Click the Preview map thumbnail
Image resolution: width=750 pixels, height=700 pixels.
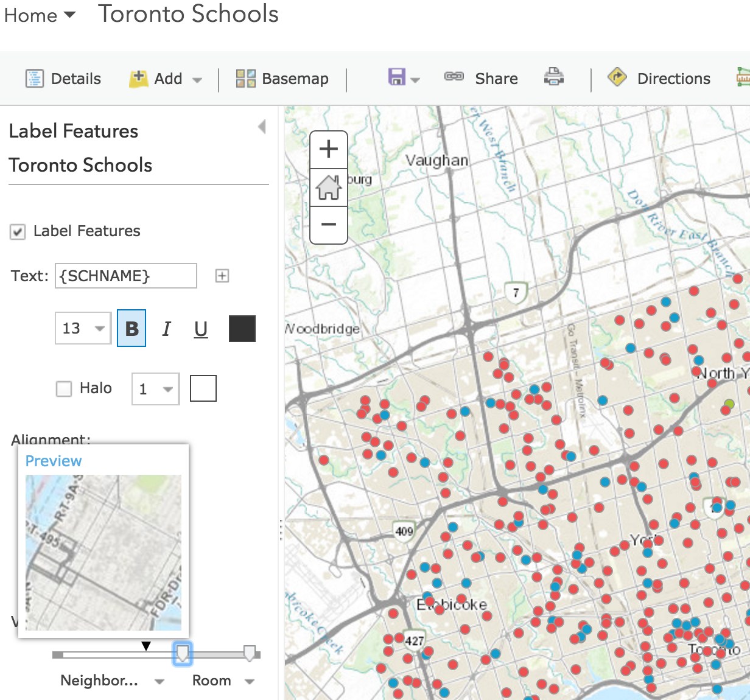pyautogui.click(x=103, y=553)
